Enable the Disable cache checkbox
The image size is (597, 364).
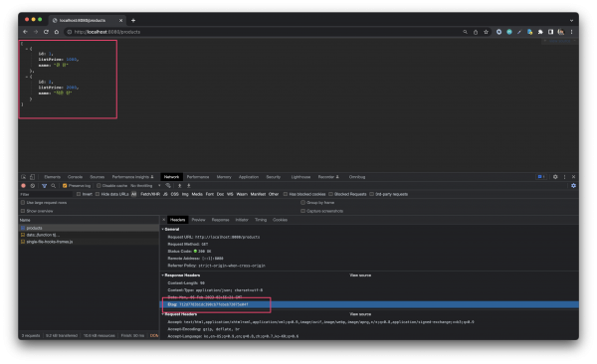click(x=99, y=186)
